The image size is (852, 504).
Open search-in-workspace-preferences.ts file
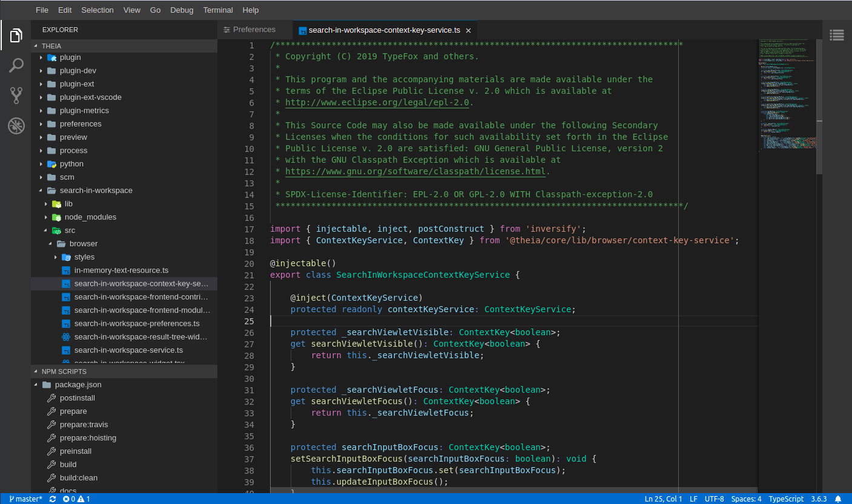point(137,324)
